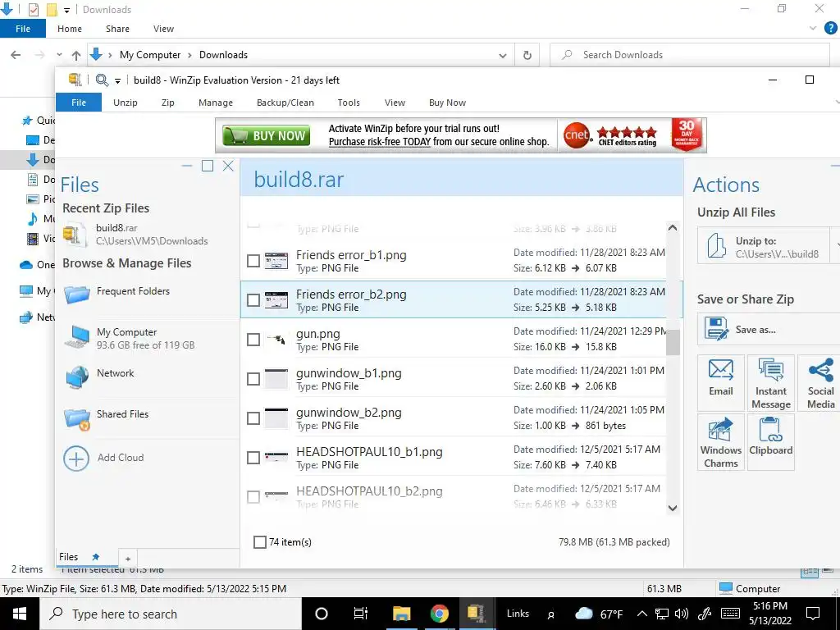The width and height of the screenshot is (840, 630).
Task: Open the recent locations dropdown in Explorer
Action: coord(59,55)
